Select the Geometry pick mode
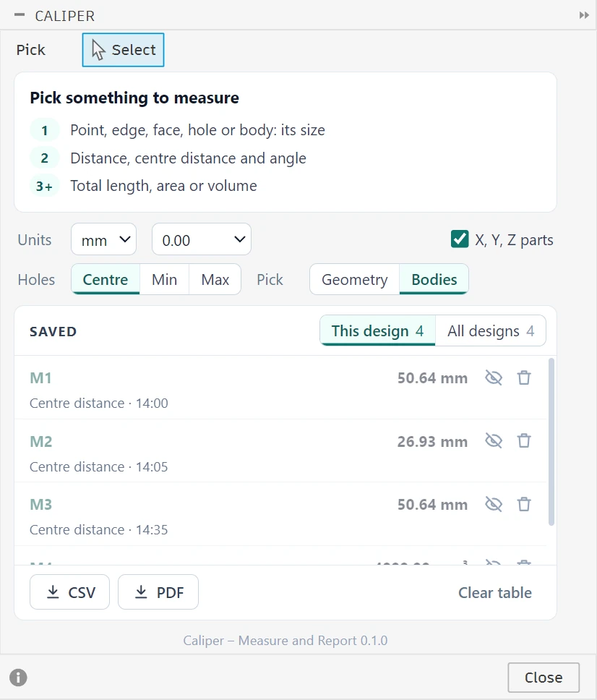The height and width of the screenshot is (700, 597). [355, 279]
